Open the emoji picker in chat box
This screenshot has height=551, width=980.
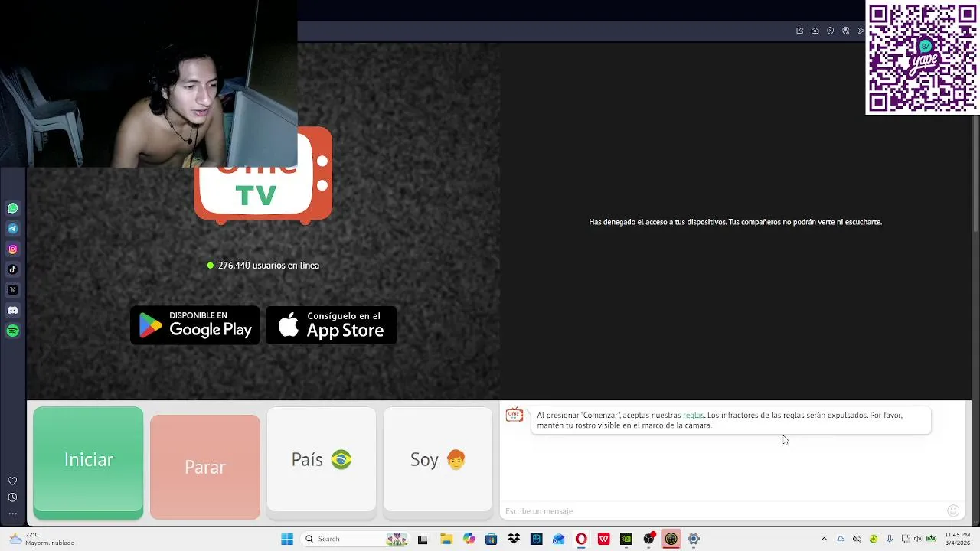[953, 510]
